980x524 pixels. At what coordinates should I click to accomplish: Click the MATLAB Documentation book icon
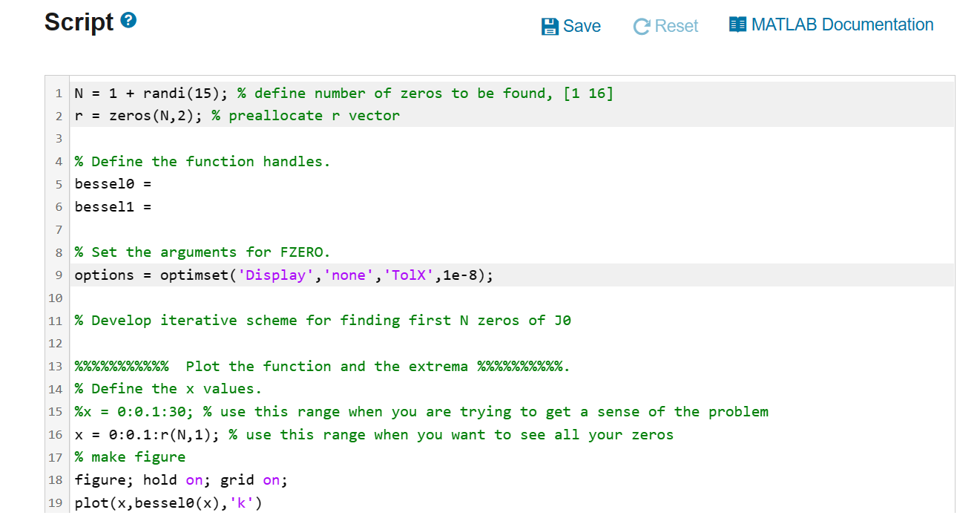[x=737, y=24]
